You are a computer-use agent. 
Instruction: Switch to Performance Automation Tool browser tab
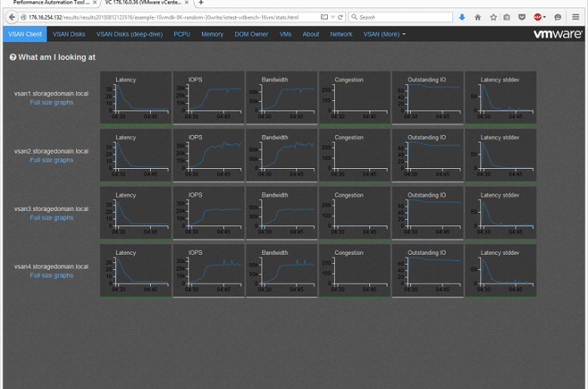point(51,2)
